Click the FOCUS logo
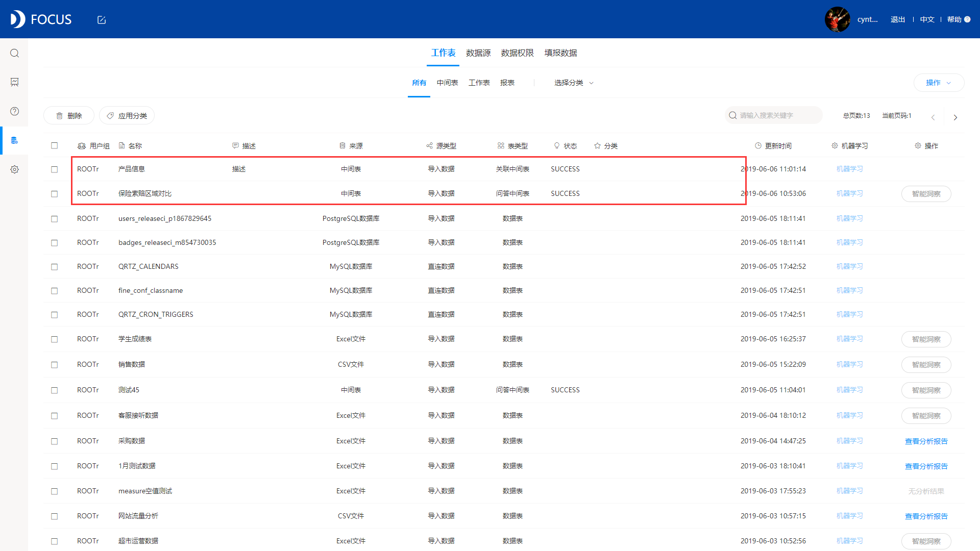Viewport: 980px width, 551px height. 41,19
